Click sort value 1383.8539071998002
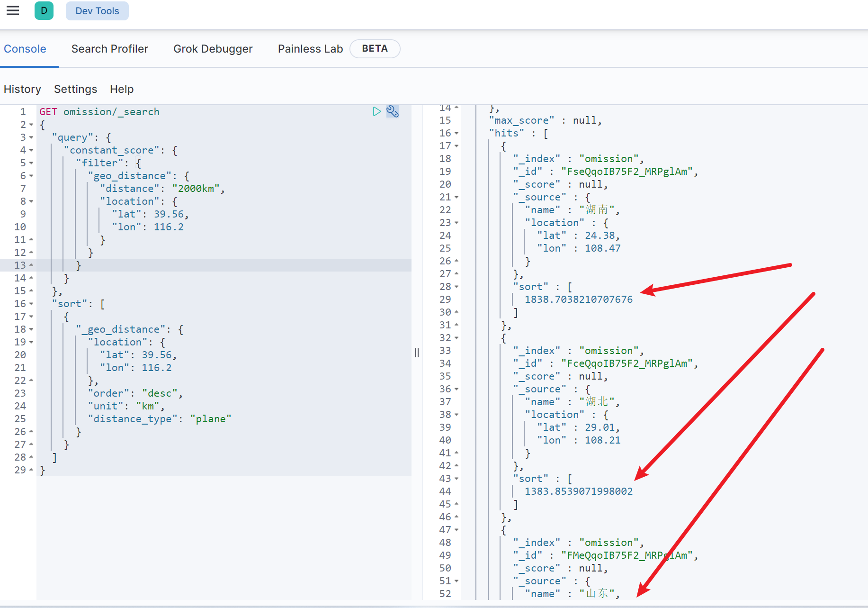868x608 pixels. click(579, 491)
